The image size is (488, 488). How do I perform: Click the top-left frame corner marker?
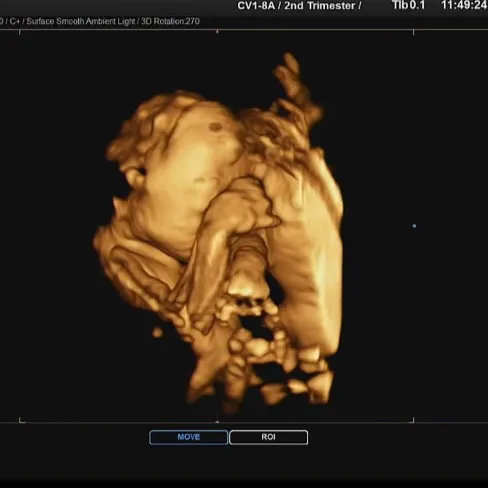tap(20, 32)
